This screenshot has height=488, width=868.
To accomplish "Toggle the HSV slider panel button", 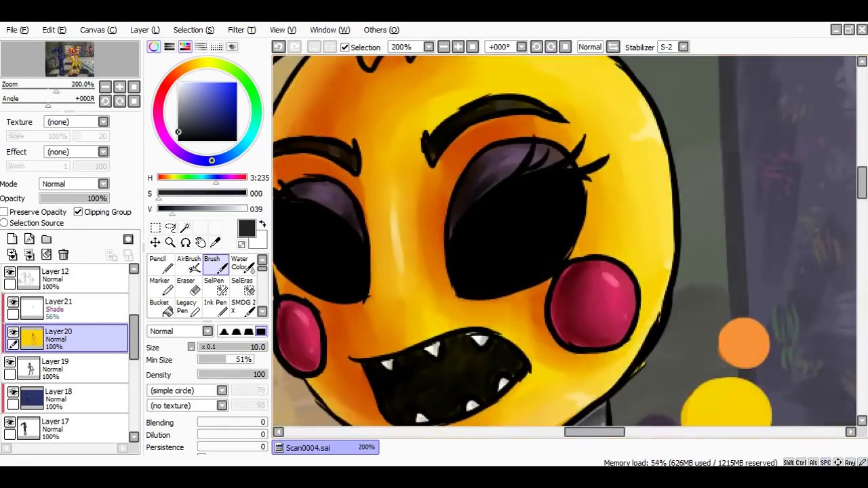I will [x=185, y=47].
